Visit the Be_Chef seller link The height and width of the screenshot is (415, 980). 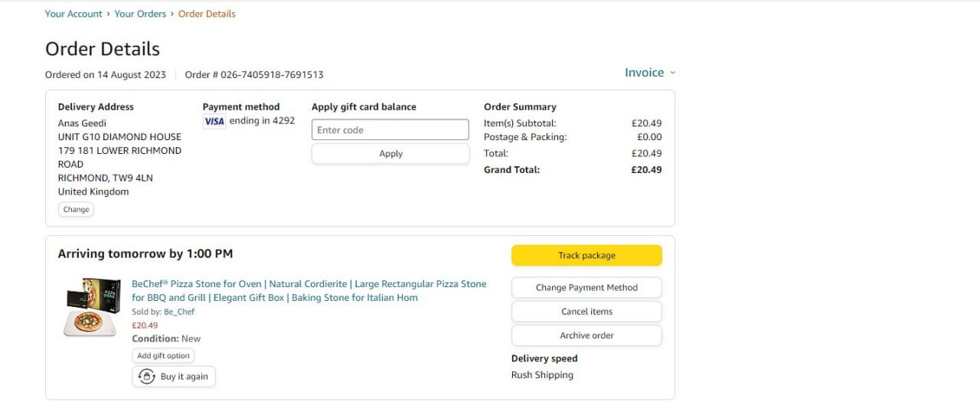tap(179, 312)
